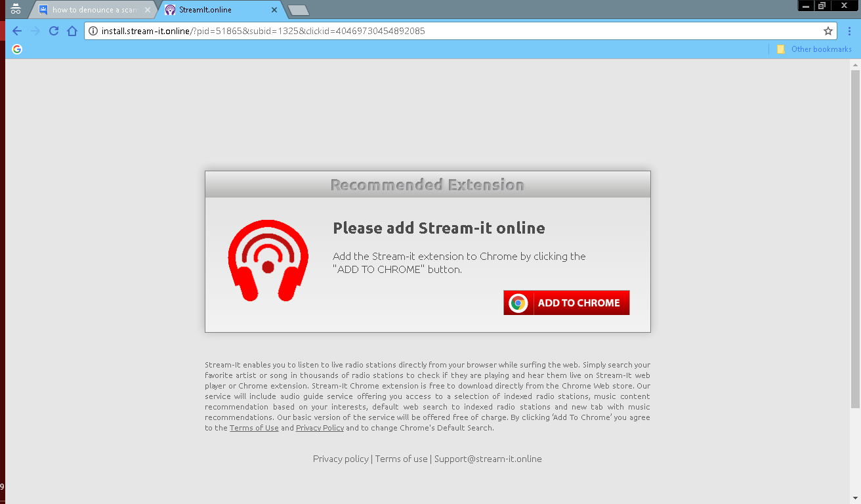Open the Google bookmark shortcut
Screen dimensions: 861x504
(x=17, y=49)
